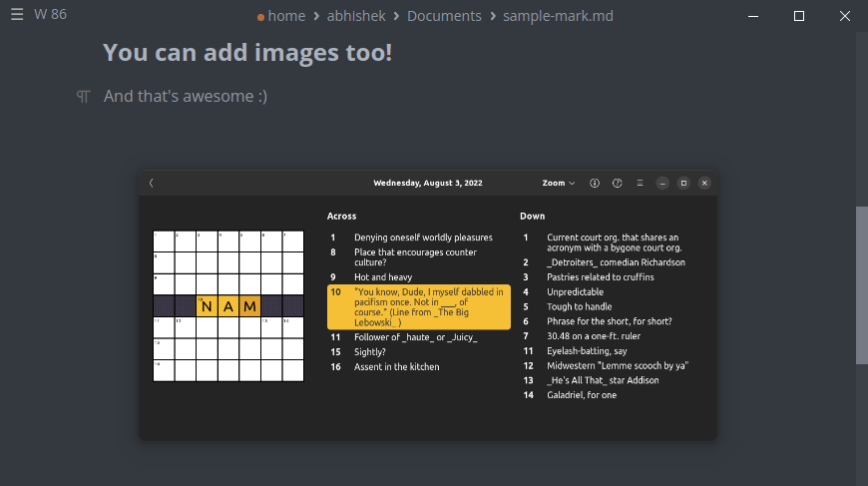The height and width of the screenshot is (486, 868).
Task: Click the paragraph marker icon beside the text
Action: (x=84, y=97)
